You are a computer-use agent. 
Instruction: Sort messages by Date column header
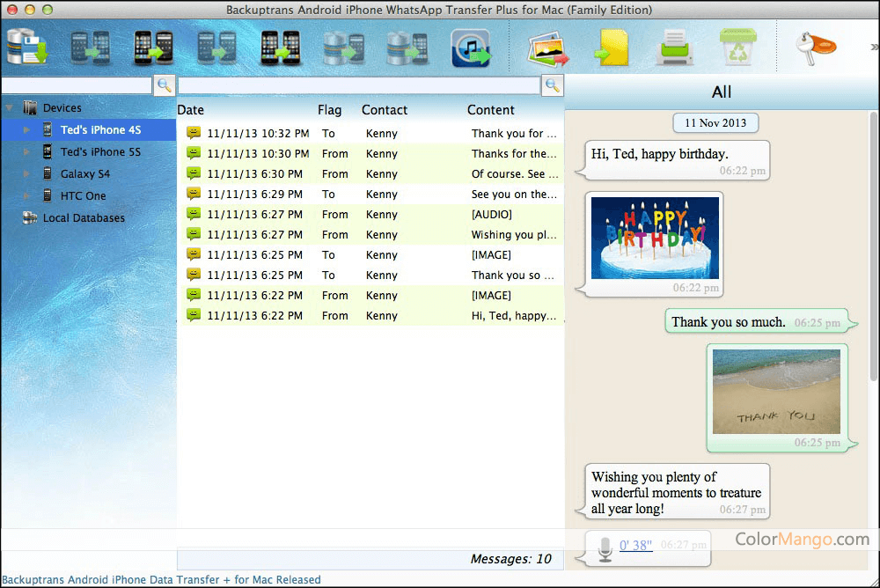click(x=190, y=110)
